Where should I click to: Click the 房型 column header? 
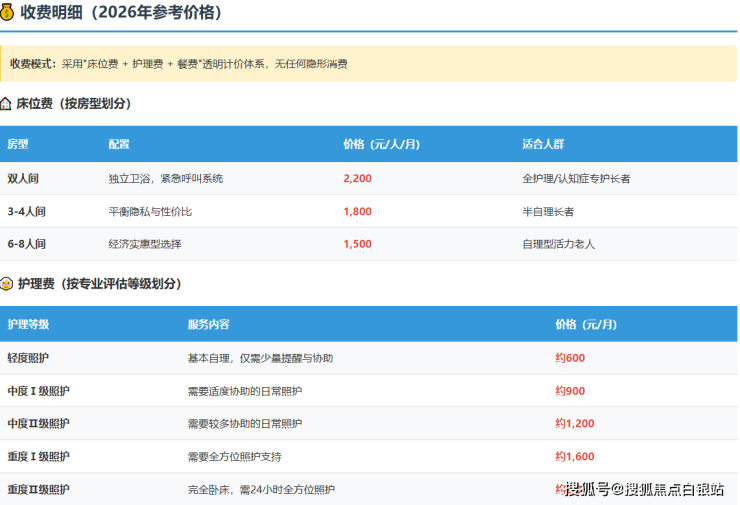(x=18, y=144)
